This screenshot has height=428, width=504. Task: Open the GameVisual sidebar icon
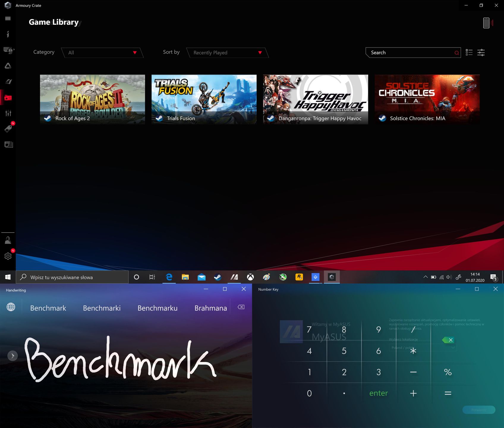point(8,81)
